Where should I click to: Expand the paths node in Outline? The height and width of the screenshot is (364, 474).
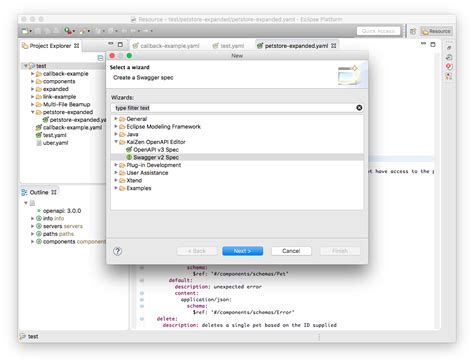coord(32,234)
